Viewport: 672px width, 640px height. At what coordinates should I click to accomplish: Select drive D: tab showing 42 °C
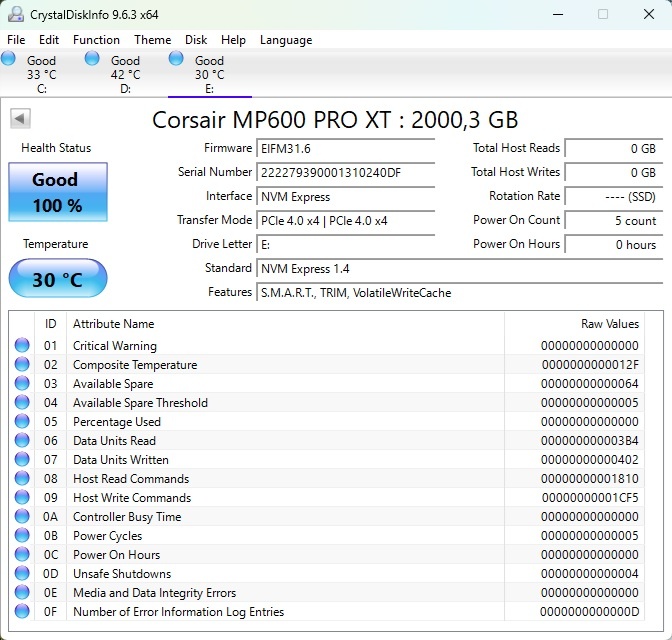click(126, 74)
